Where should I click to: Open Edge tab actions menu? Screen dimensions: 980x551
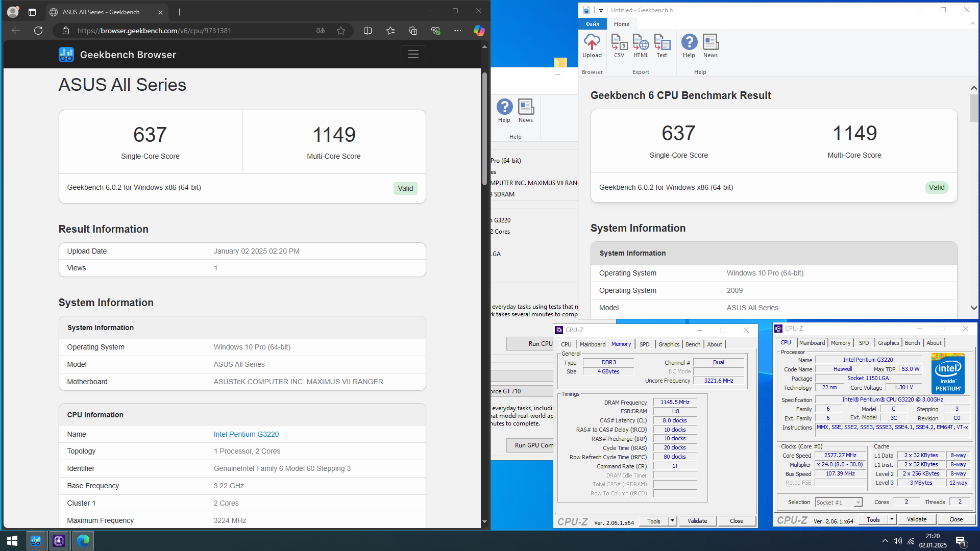point(32,12)
